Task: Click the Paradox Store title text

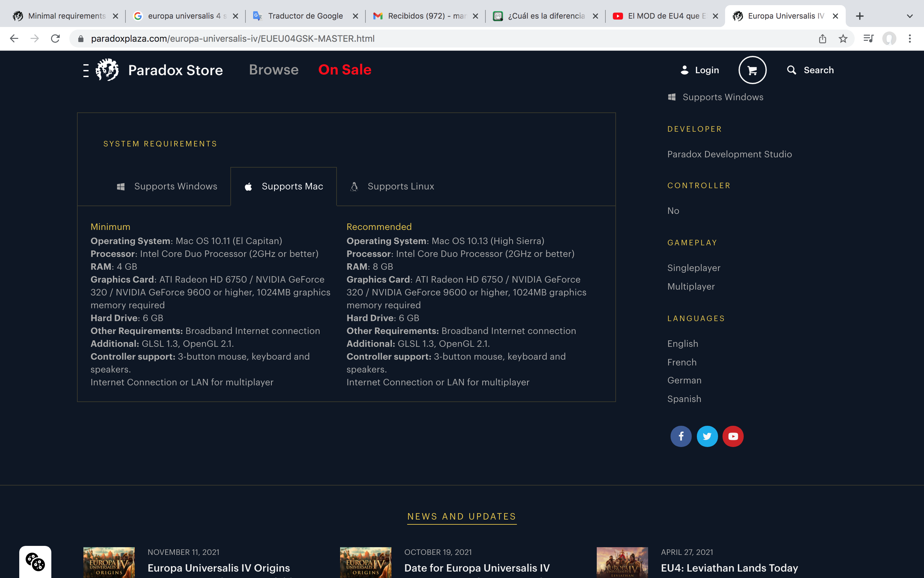Action: [x=175, y=70]
